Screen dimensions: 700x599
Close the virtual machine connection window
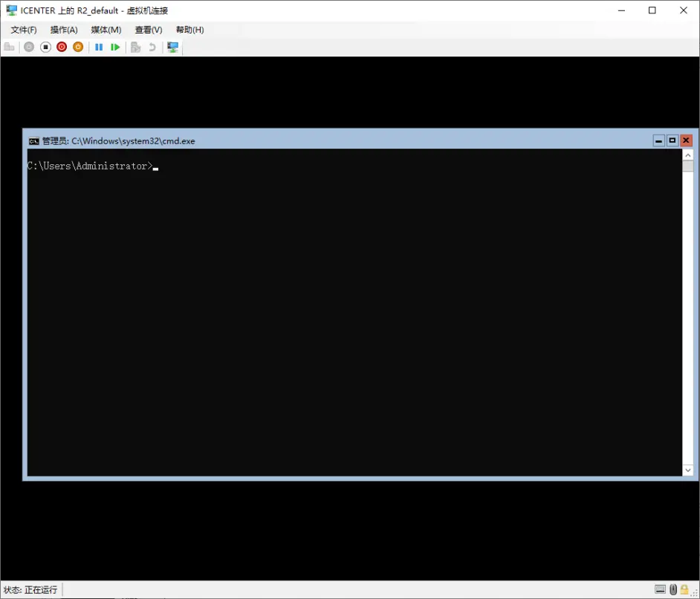click(684, 10)
